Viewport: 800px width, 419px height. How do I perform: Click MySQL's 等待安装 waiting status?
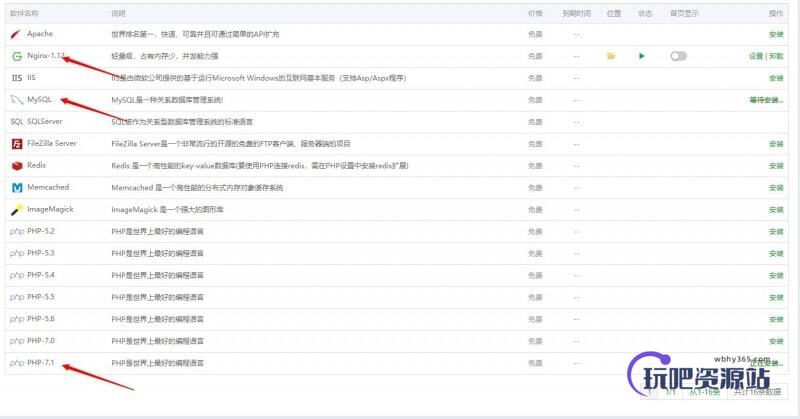[766, 100]
